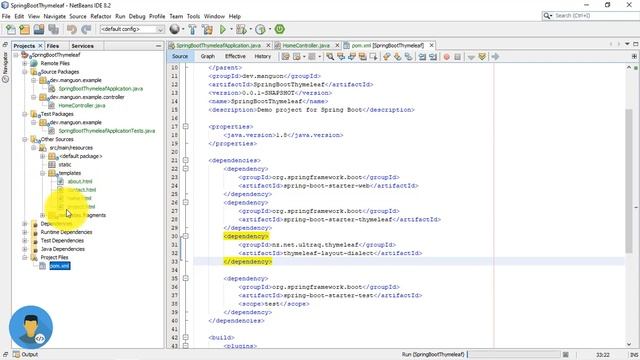Screen dimensions: 640x360
Task: Click the Find Selection magnifier icon
Action: tap(330, 57)
